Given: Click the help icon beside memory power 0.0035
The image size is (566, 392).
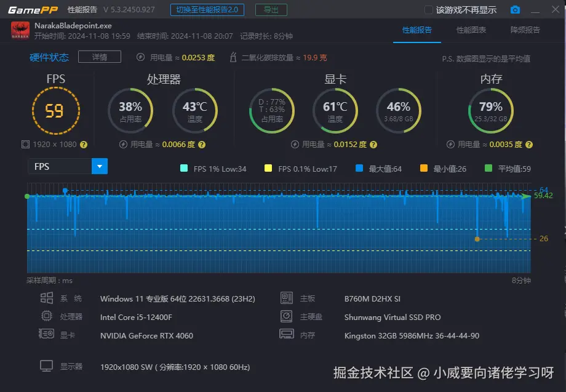Looking at the screenshot, I should [x=529, y=145].
